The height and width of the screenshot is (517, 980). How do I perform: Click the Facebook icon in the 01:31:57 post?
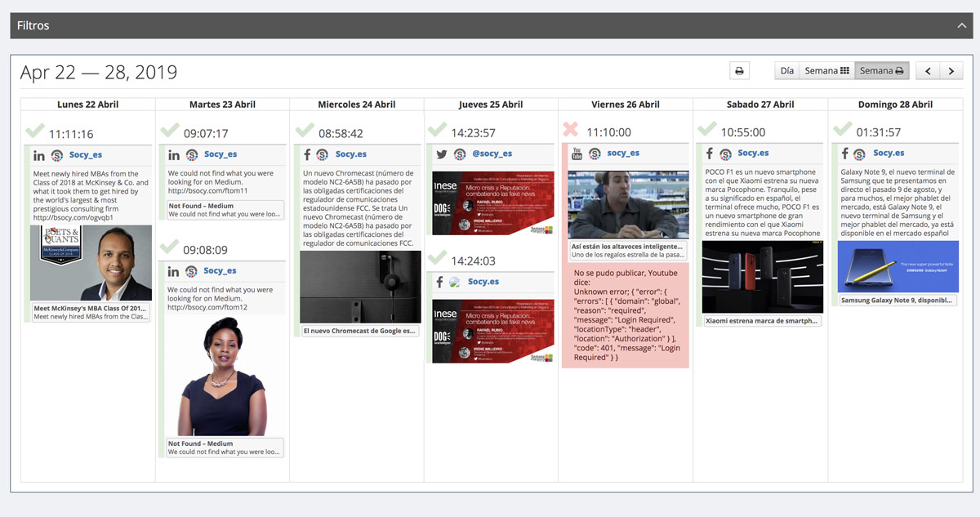click(845, 154)
